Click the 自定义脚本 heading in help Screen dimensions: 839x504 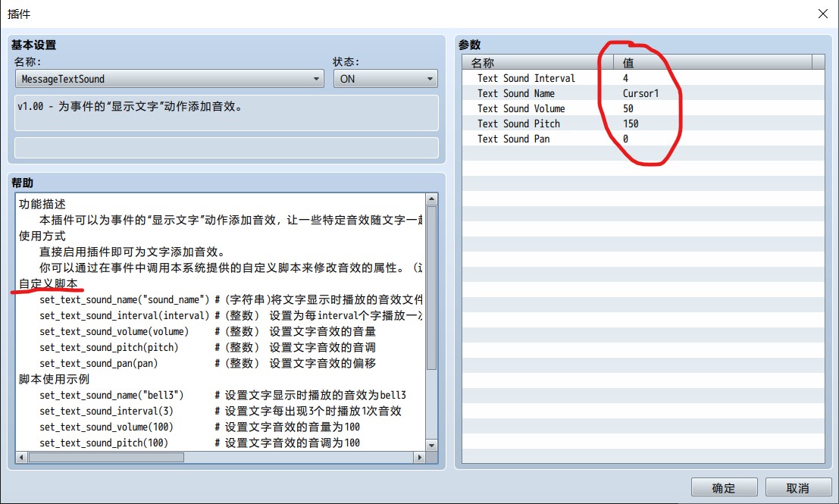pyautogui.click(x=49, y=283)
